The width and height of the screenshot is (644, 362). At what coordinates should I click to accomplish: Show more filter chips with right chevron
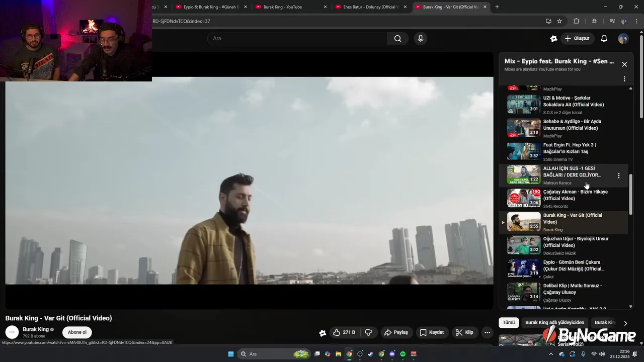pos(625,323)
